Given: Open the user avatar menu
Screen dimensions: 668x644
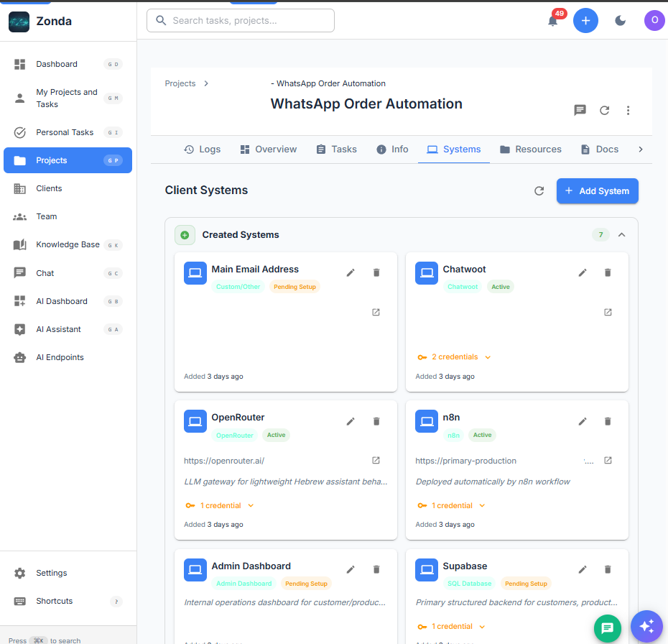Looking at the screenshot, I should (654, 20).
